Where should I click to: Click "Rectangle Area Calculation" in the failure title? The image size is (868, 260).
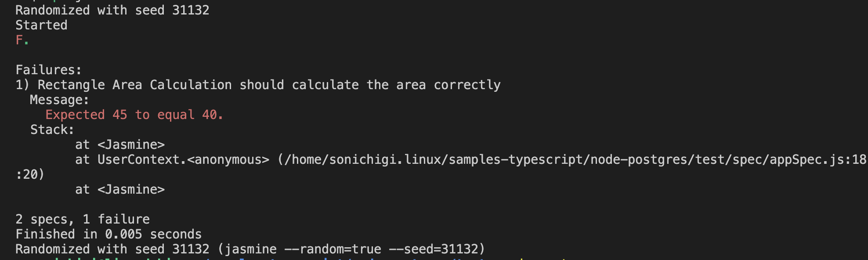click(134, 85)
